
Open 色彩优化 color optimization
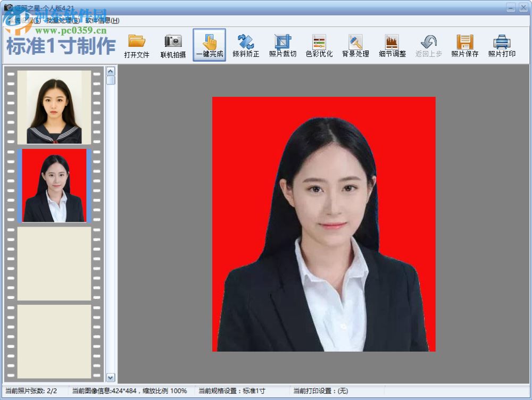point(319,45)
